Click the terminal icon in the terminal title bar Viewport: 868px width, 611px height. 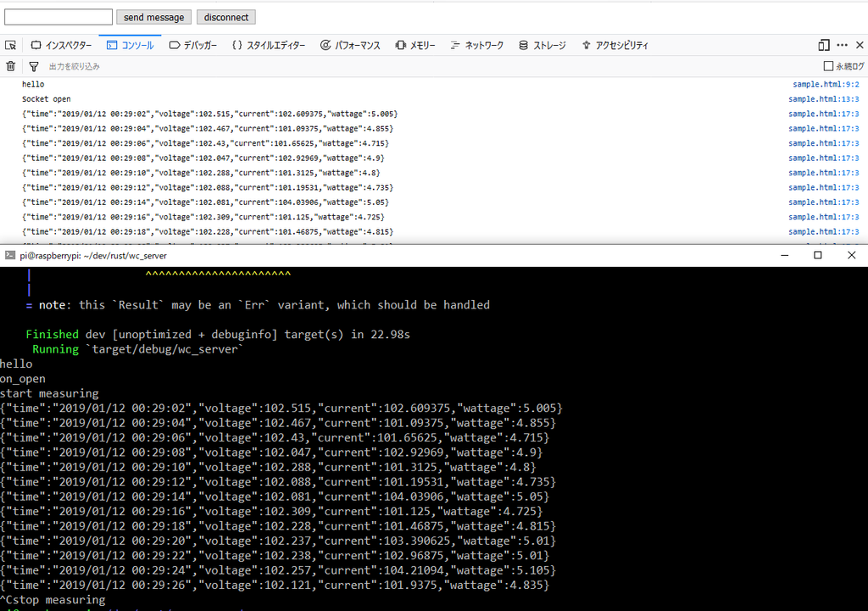point(9,255)
